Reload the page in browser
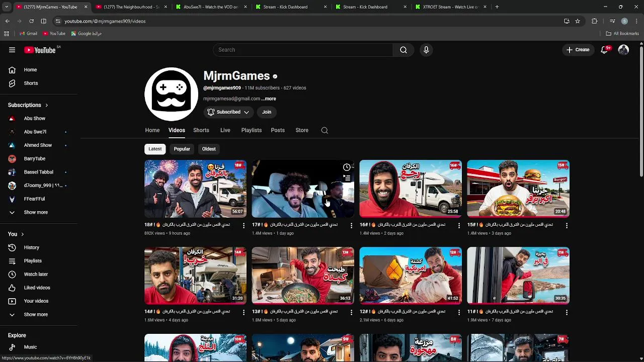The image size is (644, 362). [31, 21]
